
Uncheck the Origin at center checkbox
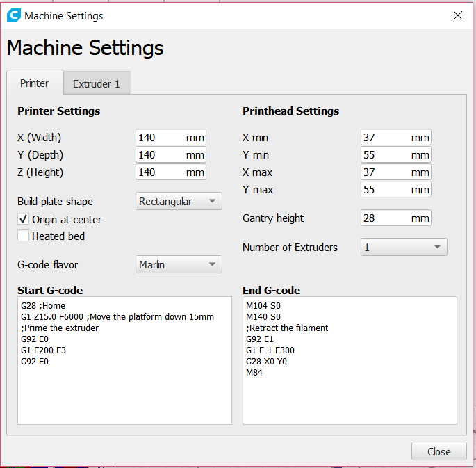tap(24, 220)
